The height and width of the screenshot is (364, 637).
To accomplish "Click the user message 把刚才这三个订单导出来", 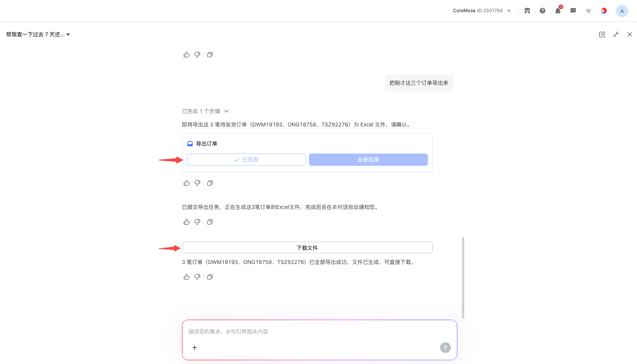I will (x=419, y=83).
